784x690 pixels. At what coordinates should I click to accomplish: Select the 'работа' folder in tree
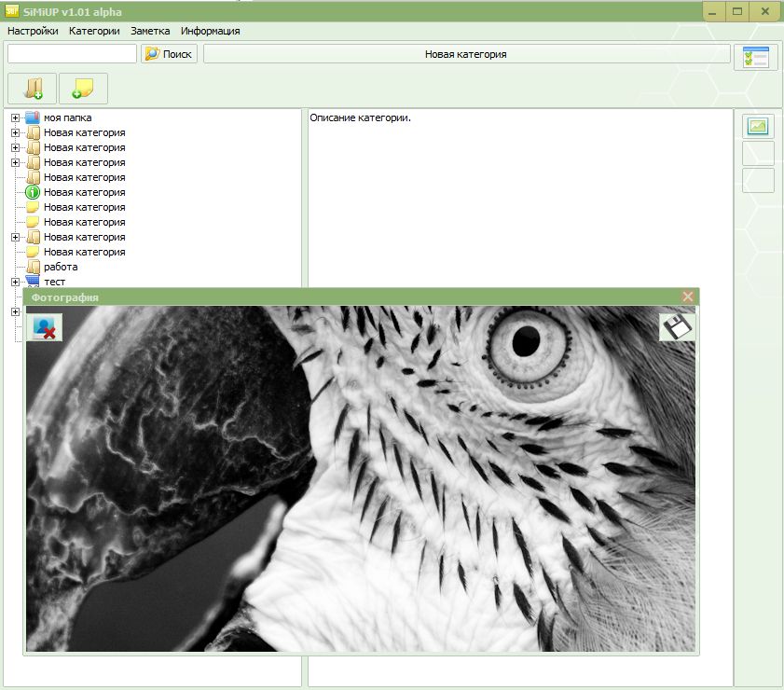[x=61, y=267]
